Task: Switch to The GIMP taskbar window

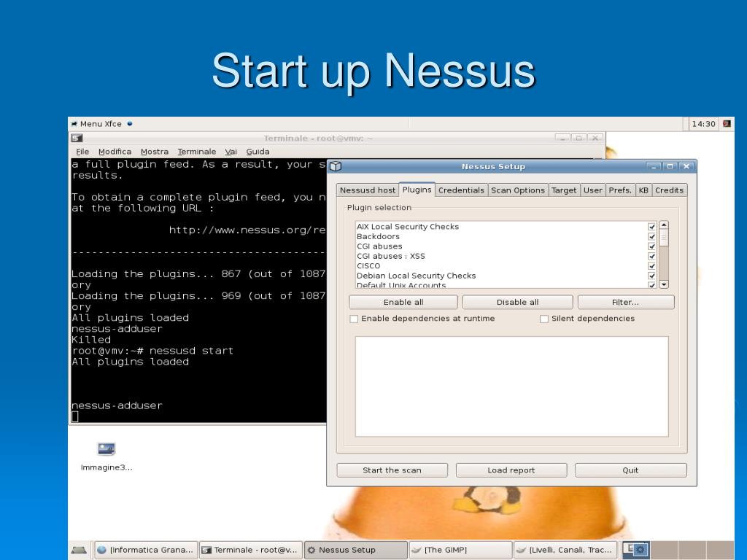Action: tap(460, 550)
